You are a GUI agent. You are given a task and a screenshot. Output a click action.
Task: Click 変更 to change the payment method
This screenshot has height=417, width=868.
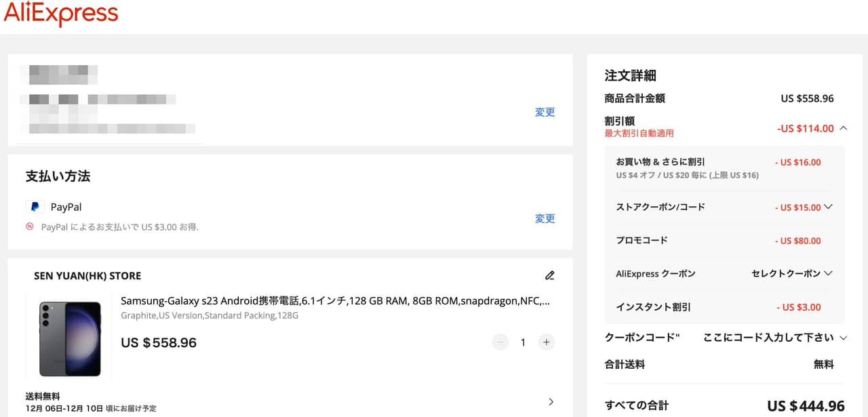545,218
